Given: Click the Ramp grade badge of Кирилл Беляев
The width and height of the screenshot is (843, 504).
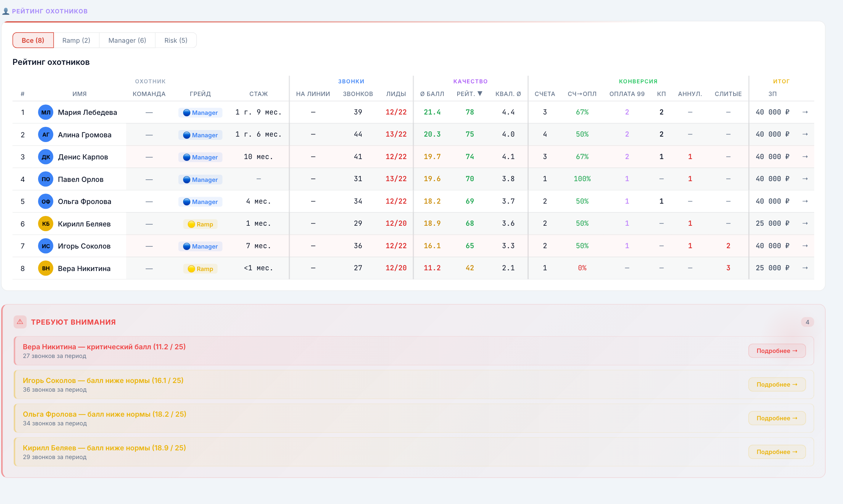Looking at the screenshot, I should pyautogui.click(x=200, y=224).
